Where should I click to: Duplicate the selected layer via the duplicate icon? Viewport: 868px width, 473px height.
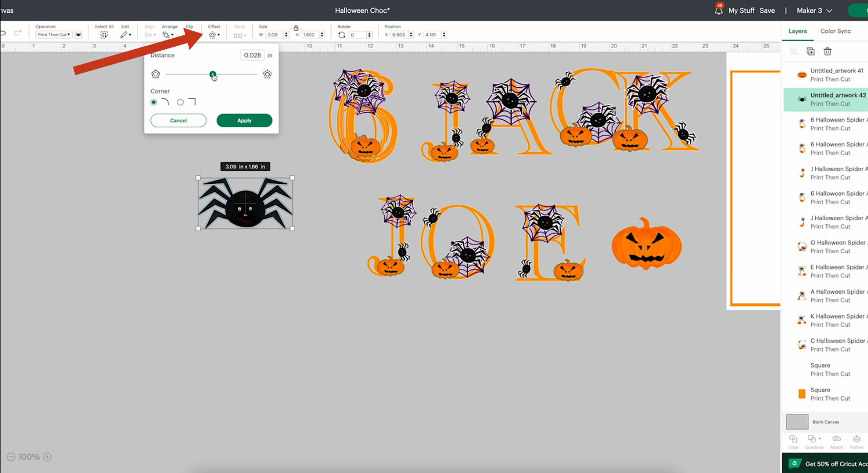[811, 51]
